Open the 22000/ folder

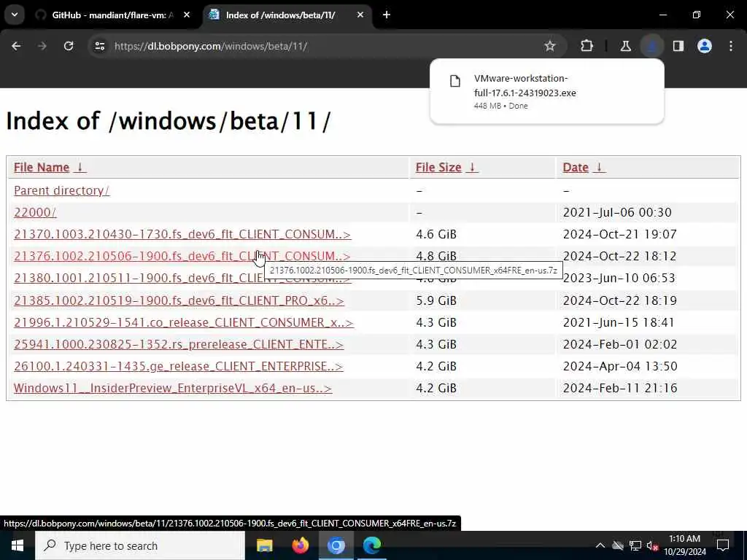pyautogui.click(x=35, y=212)
